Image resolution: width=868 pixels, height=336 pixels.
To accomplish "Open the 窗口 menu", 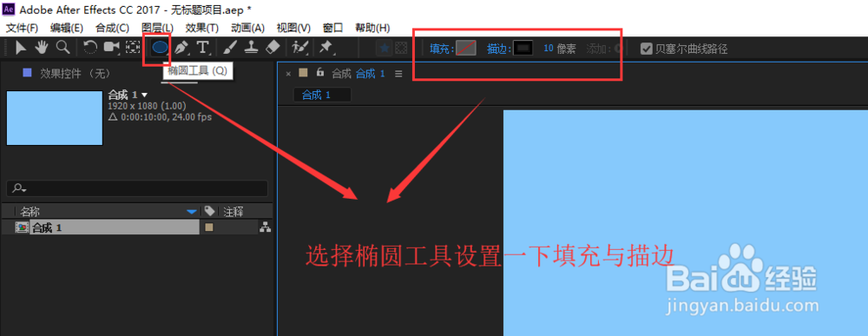I will tap(332, 28).
